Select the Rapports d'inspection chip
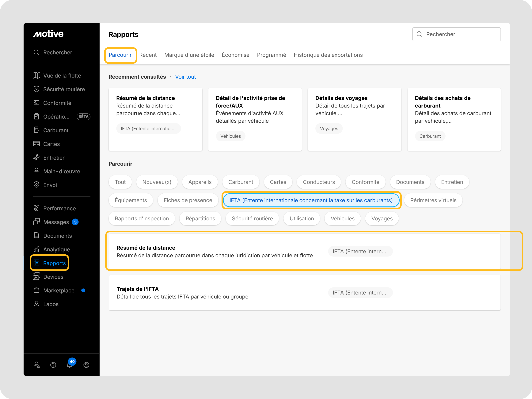This screenshot has width=532, height=399. click(x=142, y=219)
